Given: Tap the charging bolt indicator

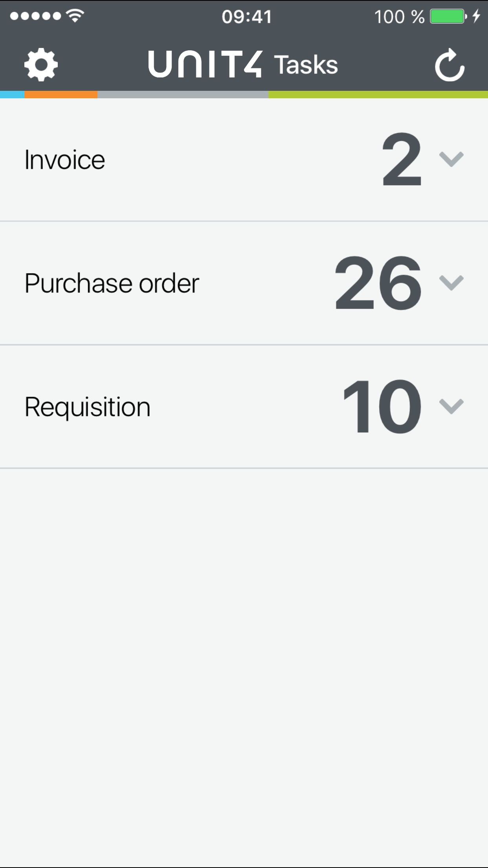Looking at the screenshot, I should (476, 17).
